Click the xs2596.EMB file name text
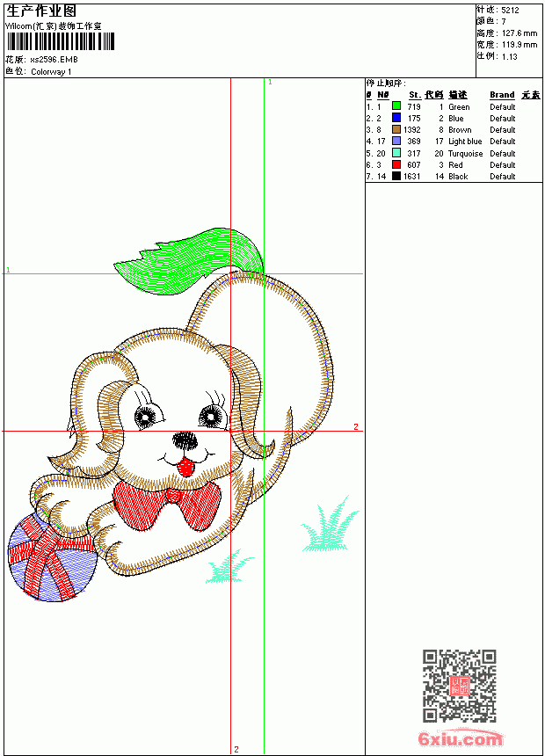The image size is (545, 756). pos(54,60)
